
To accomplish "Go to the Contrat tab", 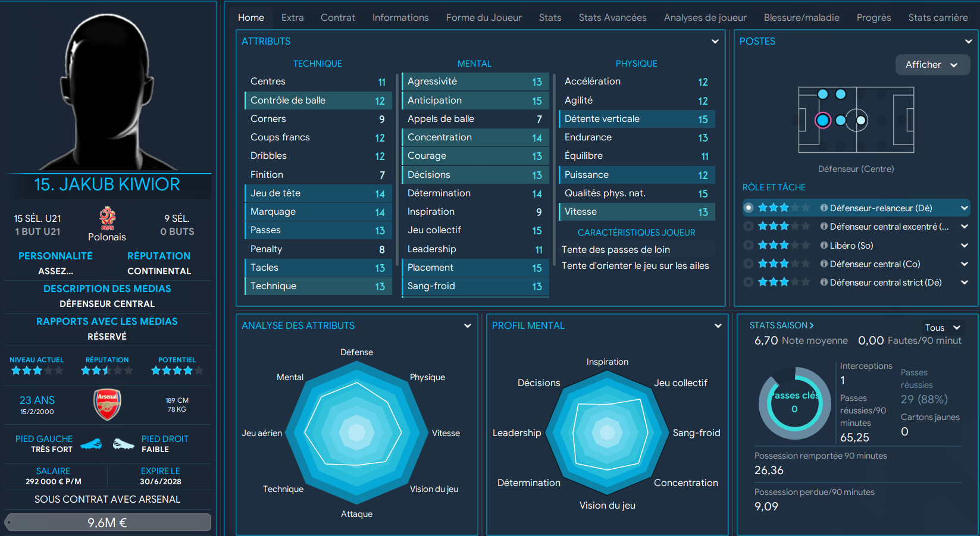I will 338,18.
